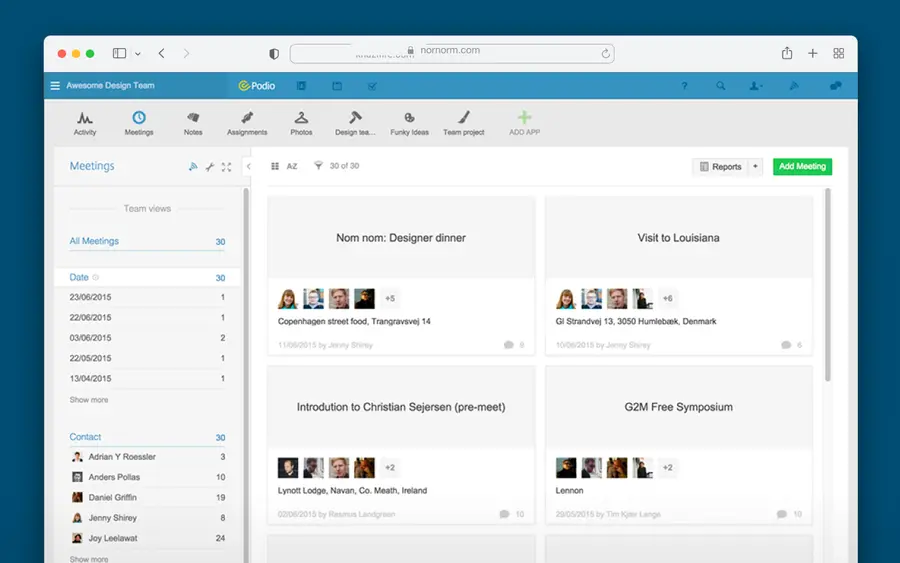
Task: Click the meetings list vertical scrollbar
Action: [x=828, y=285]
